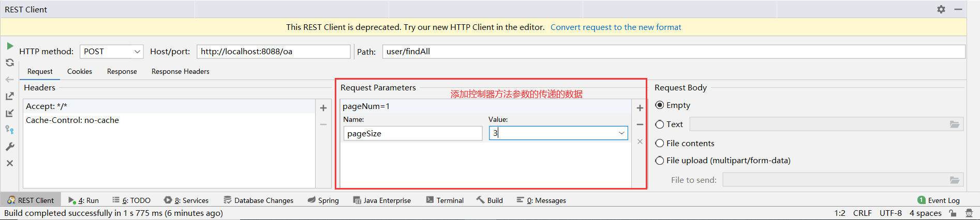The image size is (980, 220).
Task: Open the Event Log
Action: [x=939, y=200]
